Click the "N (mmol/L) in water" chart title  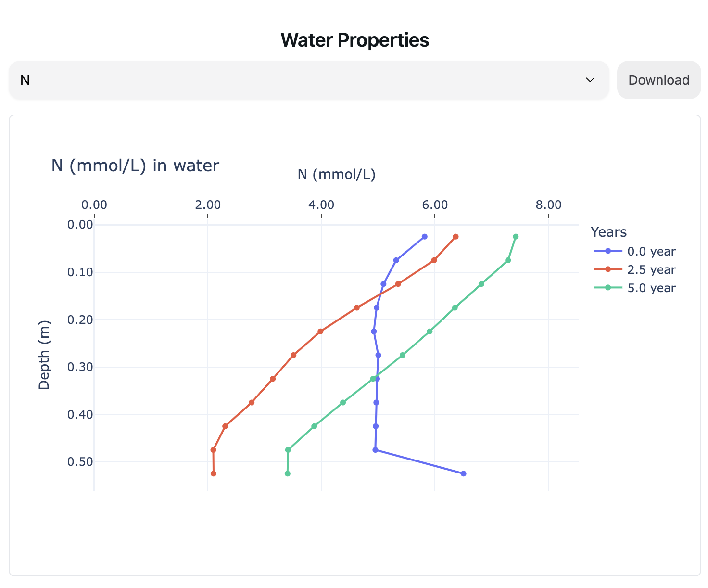click(135, 166)
